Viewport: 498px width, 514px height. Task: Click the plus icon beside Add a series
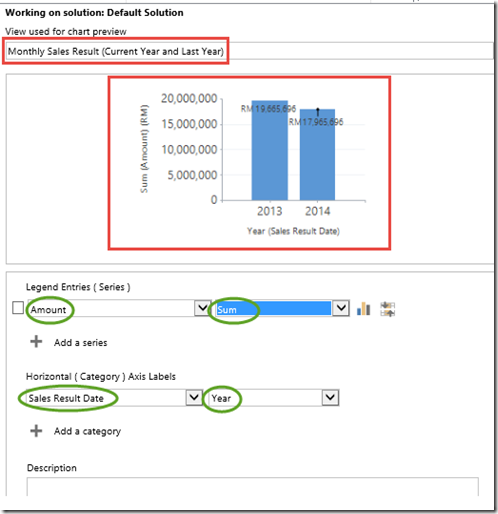36,342
